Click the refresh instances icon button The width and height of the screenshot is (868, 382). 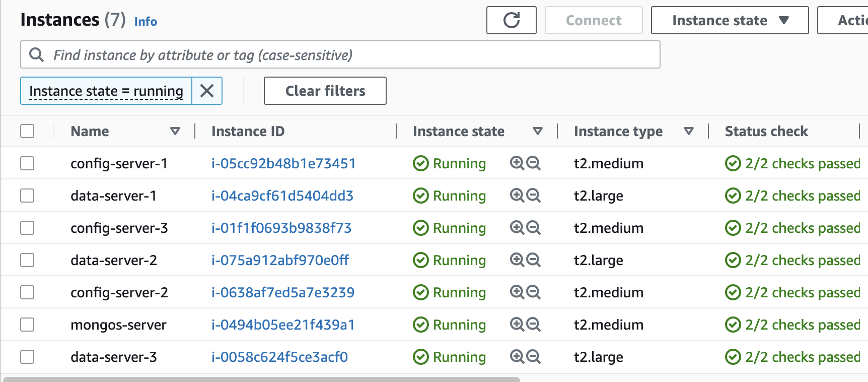coord(511,20)
